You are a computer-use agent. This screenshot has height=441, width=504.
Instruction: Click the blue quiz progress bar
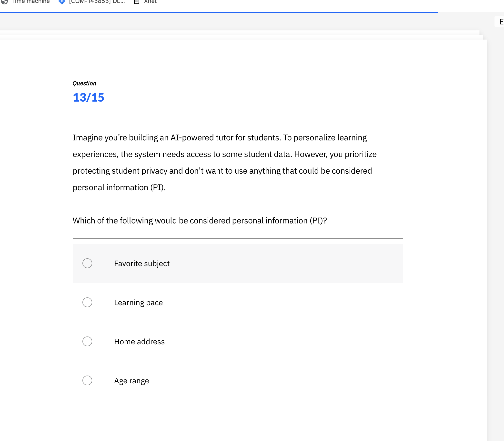pos(219,12)
